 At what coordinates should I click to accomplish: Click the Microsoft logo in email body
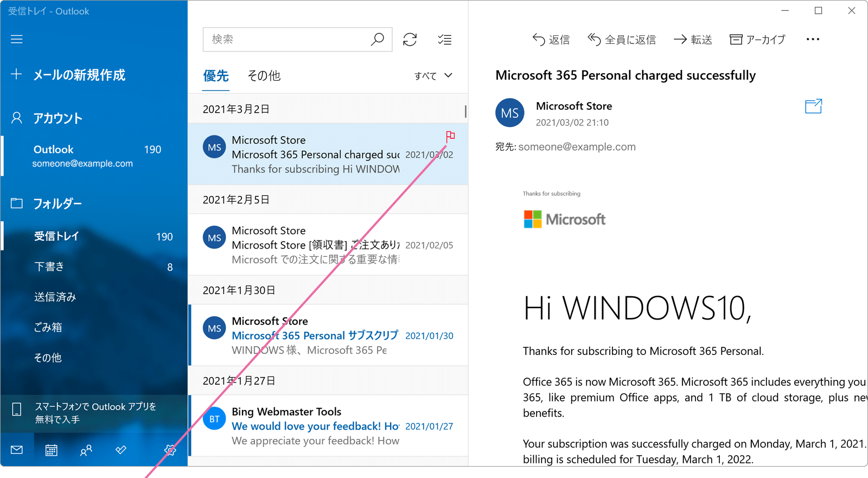coord(564,219)
